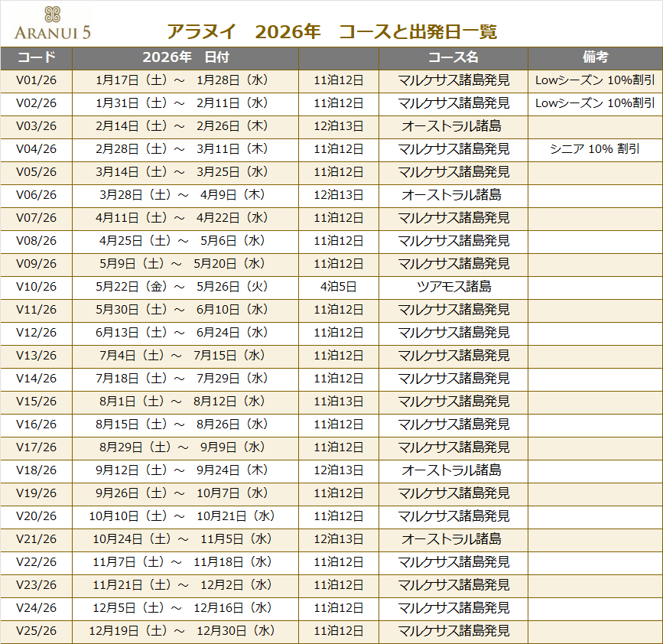The width and height of the screenshot is (663, 644).
Task: Click the 11泊13日 duration cell for V15/26
Action: point(338,402)
